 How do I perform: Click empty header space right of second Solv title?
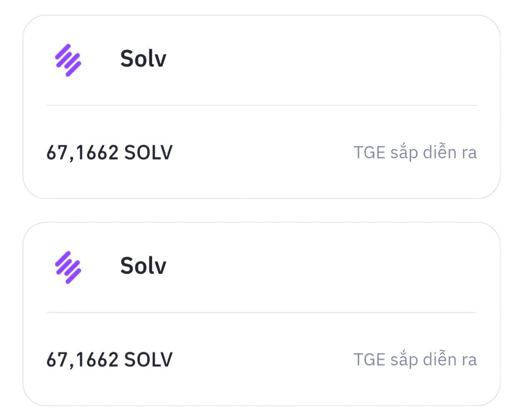coord(322,265)
